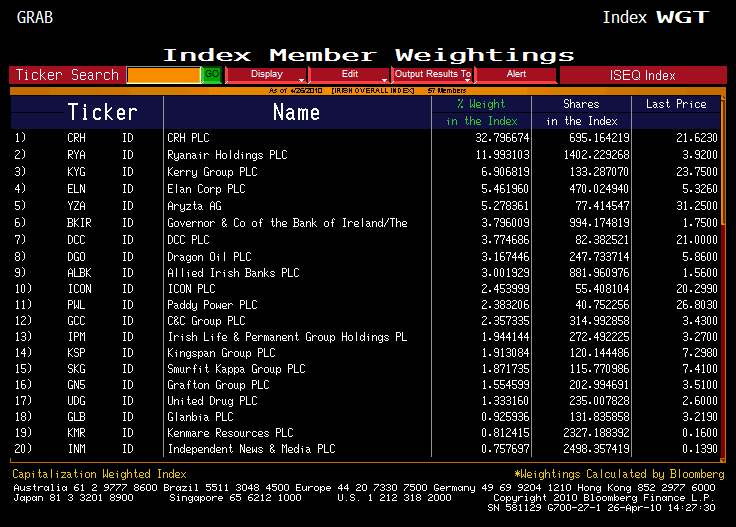The height and width of the screenshot is (527, 736).
Task: Click ICON PLC weight 2.453999
Action: [x=505, y=289]
